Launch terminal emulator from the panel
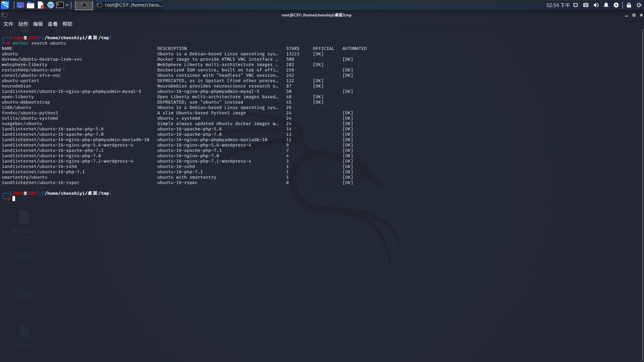The image size is (644, 362). pos(60,5)
